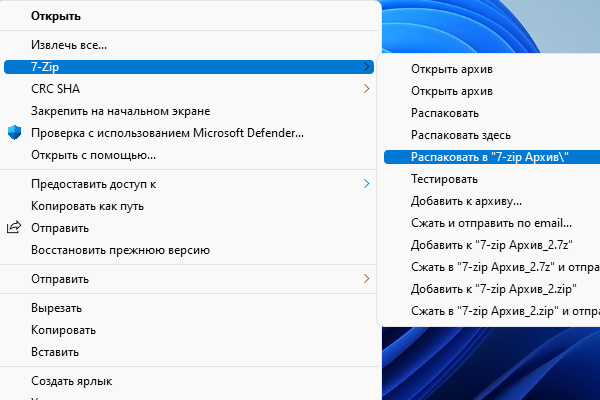The image size is (600, 400).
Task: Select Сжать в "7-zip Архив_2.zip" и отправить
Action: pos(492,311)
